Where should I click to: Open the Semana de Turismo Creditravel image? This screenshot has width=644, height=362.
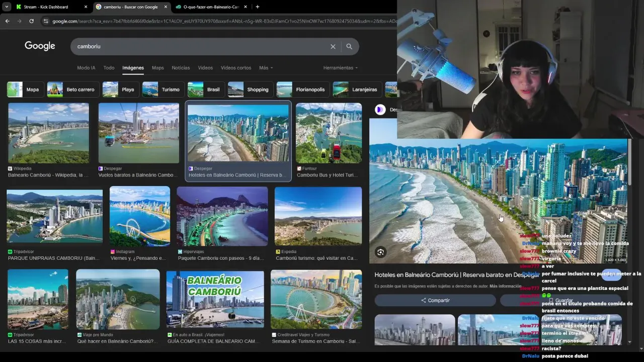pyautogui.click(x=316, y=299)
